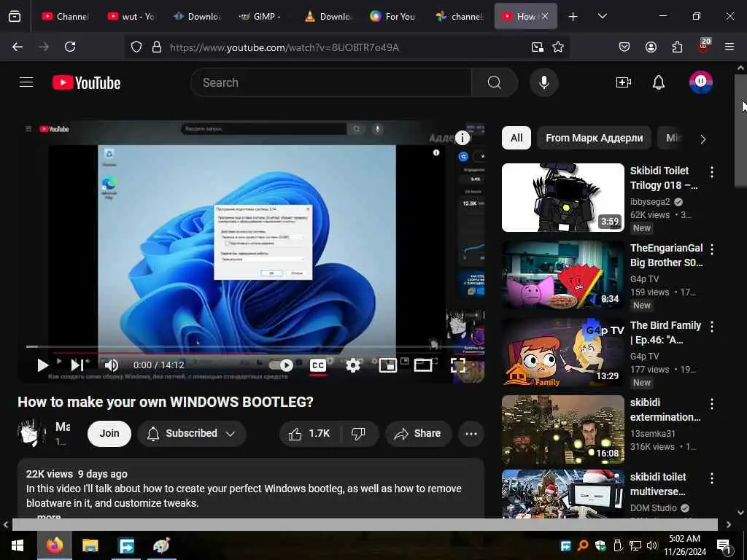Open the Create video icon
The width and height of the screenshot is (747, 560).
[x=623, y=82]
